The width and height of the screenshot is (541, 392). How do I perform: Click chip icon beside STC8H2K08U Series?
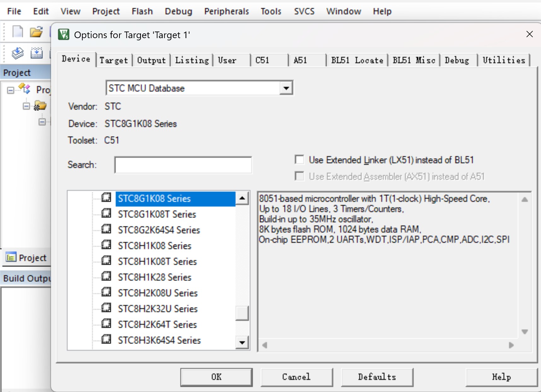tap(106, 292)
